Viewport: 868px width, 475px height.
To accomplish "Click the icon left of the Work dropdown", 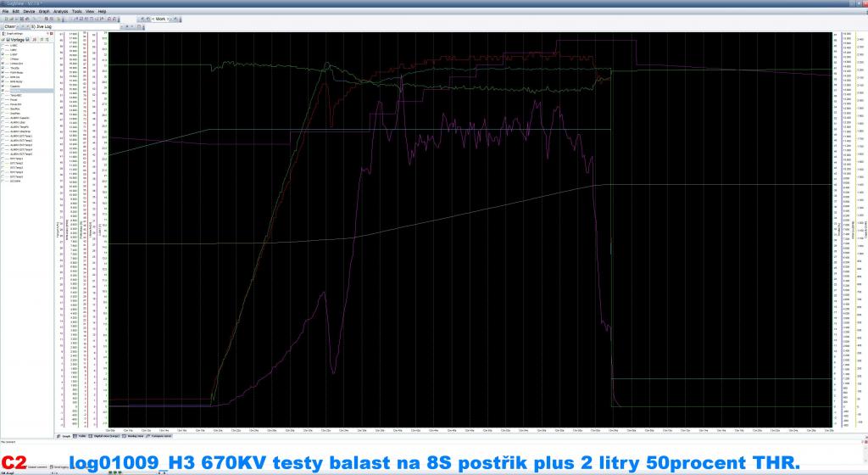I will pyautogui.click(x=149, y=18).
